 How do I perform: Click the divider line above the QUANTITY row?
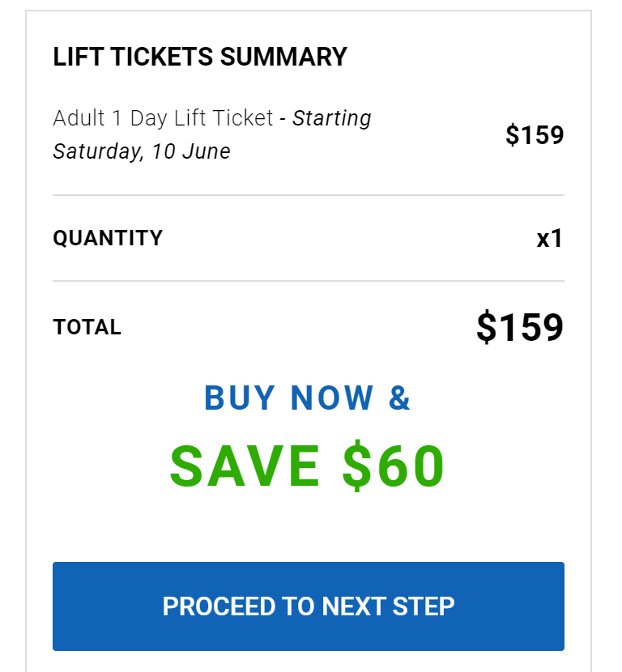pos(309,195)
